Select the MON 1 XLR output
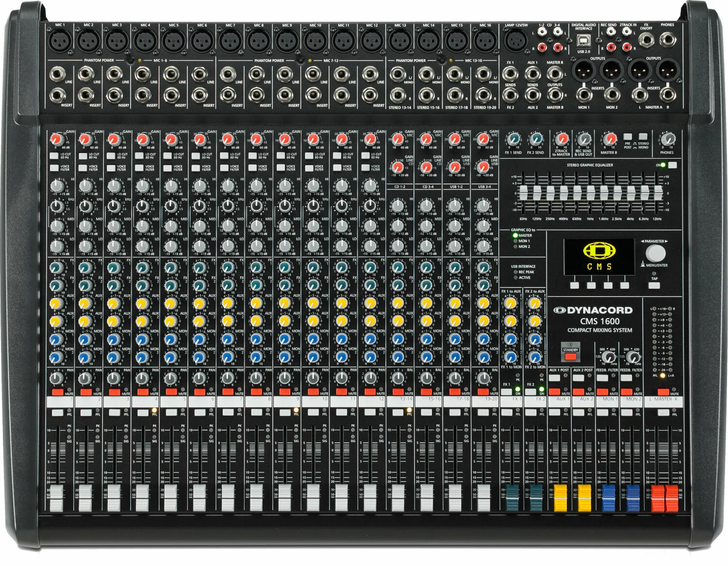Viewport: 728px width, 566px height. [x=583, y=71]
